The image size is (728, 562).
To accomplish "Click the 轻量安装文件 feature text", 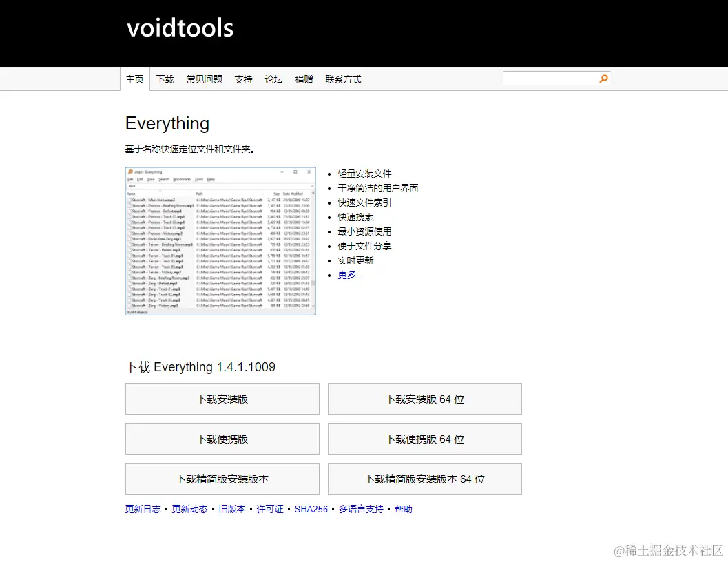I will pos(364,174).
